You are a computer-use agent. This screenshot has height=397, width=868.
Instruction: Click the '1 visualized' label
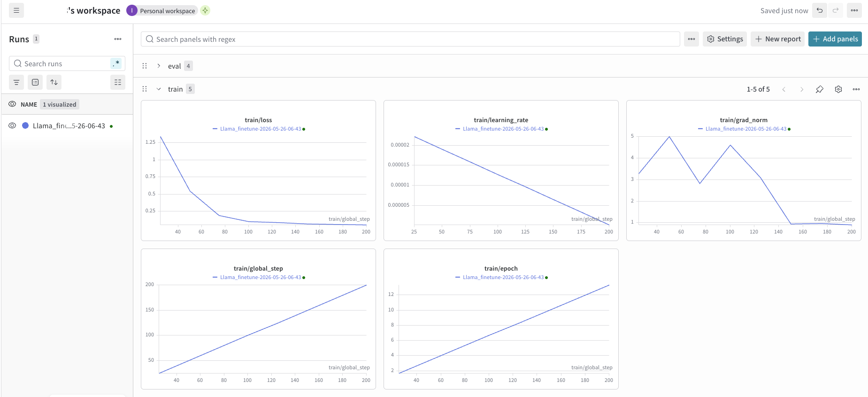(x=59, y=104)
